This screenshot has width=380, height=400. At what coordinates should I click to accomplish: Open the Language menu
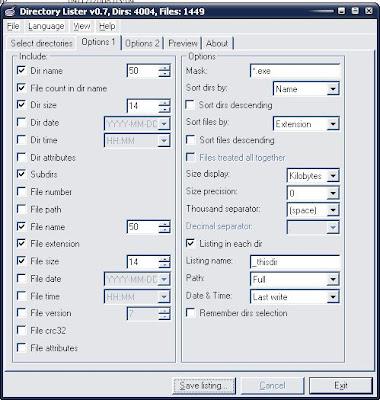[46, 26]
